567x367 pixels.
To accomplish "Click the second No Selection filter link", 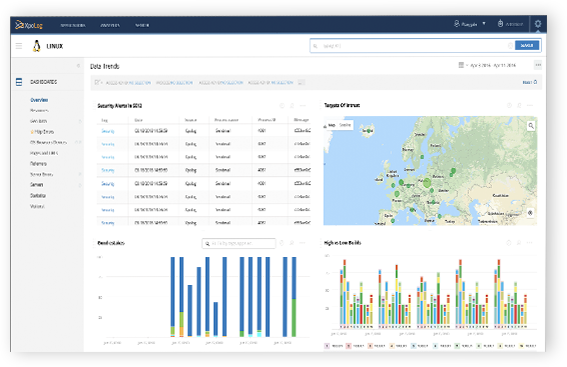I will 183,83.
